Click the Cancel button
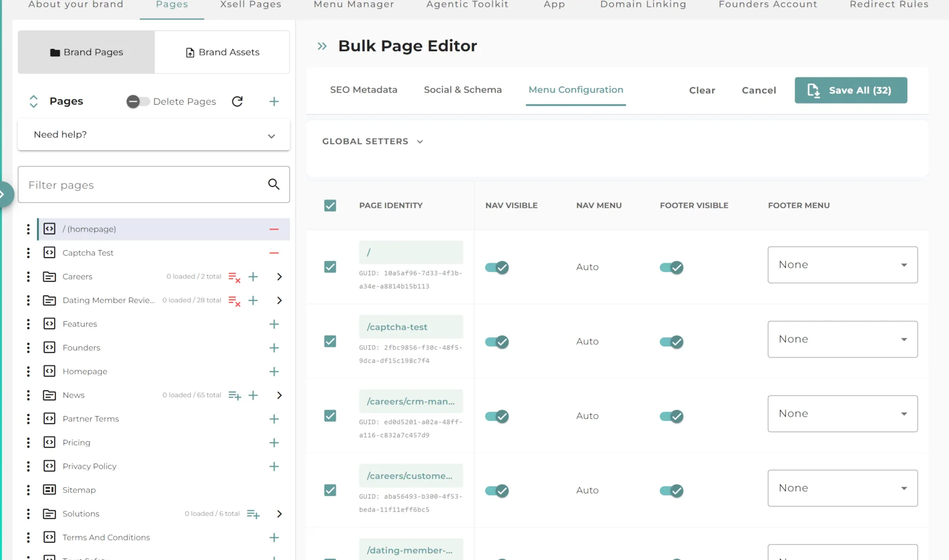Screen dimensions: 949x560 pos(759,90)
